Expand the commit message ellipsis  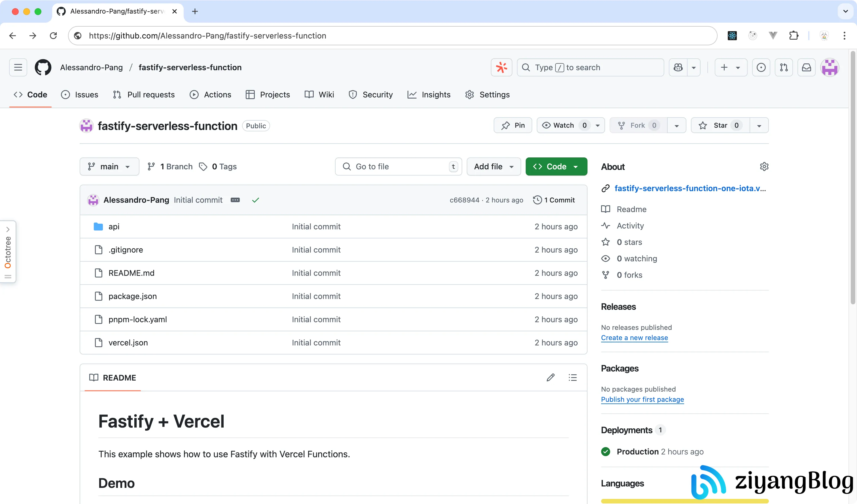[235, 200]
